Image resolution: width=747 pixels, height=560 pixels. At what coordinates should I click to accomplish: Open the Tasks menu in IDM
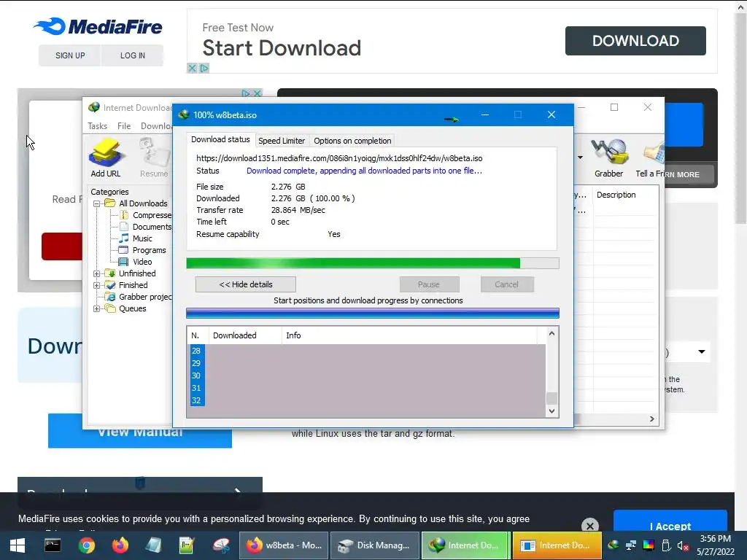(x=97, y=125)
